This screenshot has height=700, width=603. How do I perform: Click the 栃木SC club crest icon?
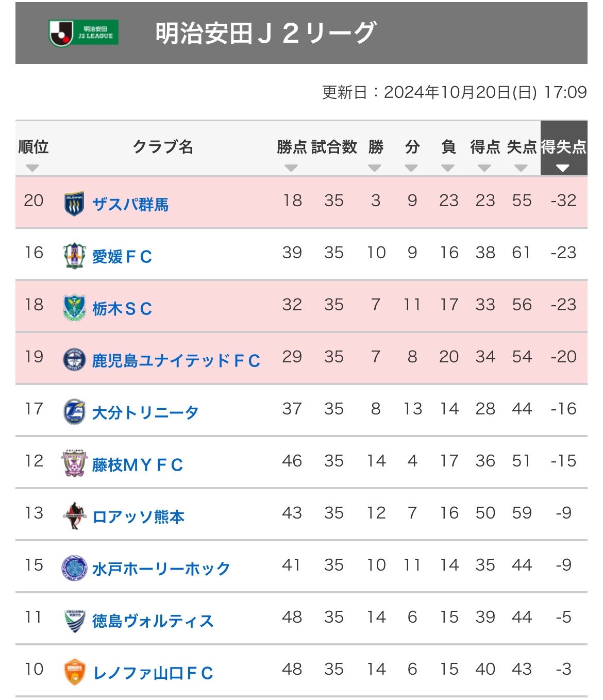tap(74, 308)
